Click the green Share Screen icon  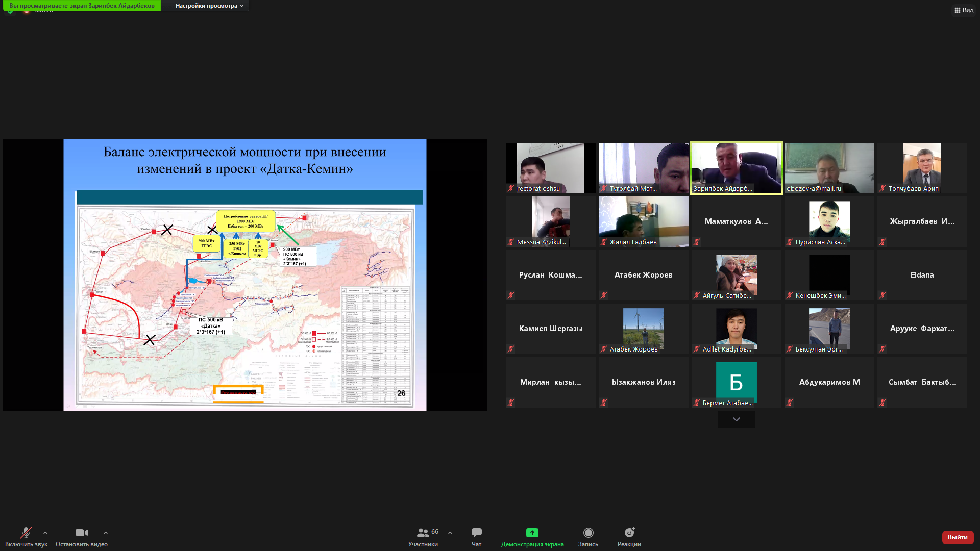pos(532,533)
